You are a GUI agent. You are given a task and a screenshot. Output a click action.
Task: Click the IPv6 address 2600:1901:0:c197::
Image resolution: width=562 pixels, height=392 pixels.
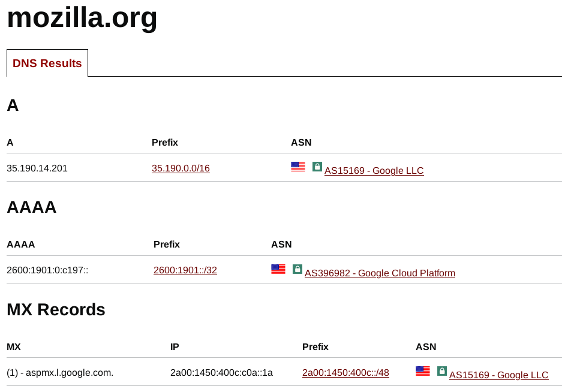47,270
